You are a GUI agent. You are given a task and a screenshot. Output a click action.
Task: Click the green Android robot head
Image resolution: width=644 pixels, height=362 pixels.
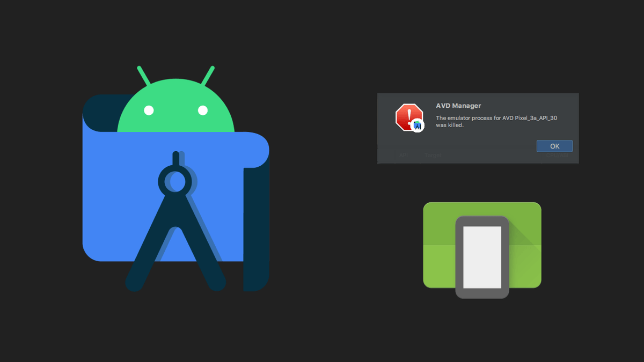point(177,102)
